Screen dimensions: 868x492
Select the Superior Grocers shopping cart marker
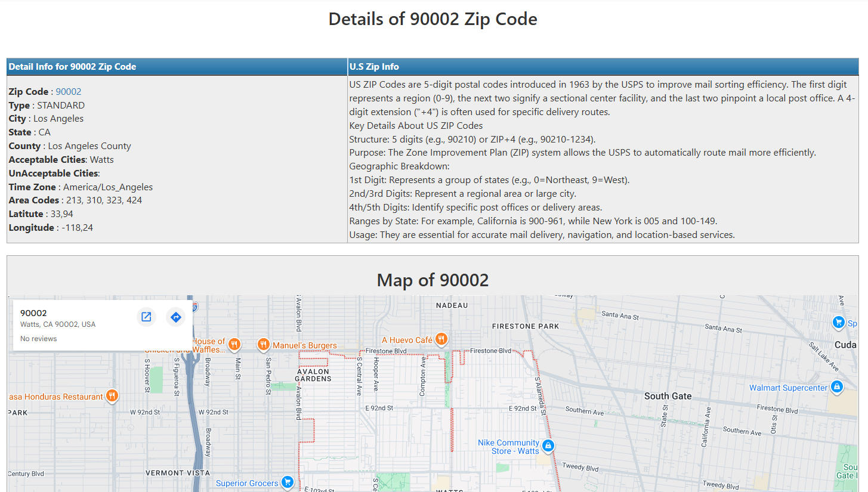point(287,482)
